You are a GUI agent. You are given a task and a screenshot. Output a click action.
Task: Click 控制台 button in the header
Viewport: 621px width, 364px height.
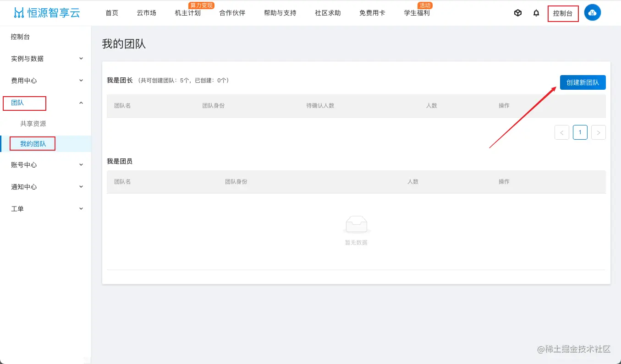coord(563,13)
